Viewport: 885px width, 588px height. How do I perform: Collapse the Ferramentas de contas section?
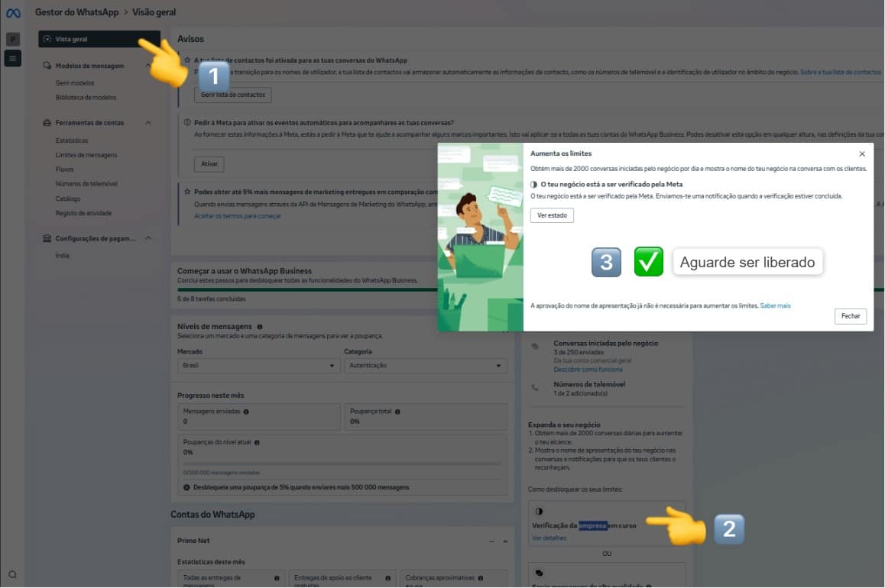coord(147,122)
